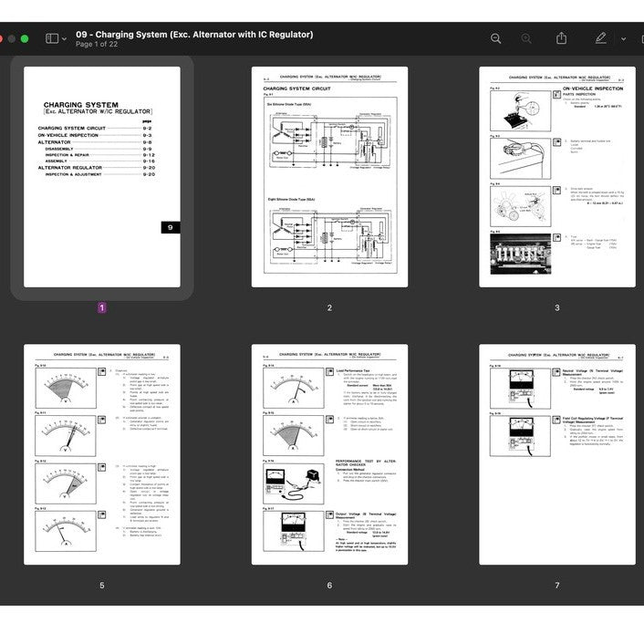Click the 'Page 1 of 22' subtitle
644x644 pixels.
pyautogui.click(x=97, y=45)
